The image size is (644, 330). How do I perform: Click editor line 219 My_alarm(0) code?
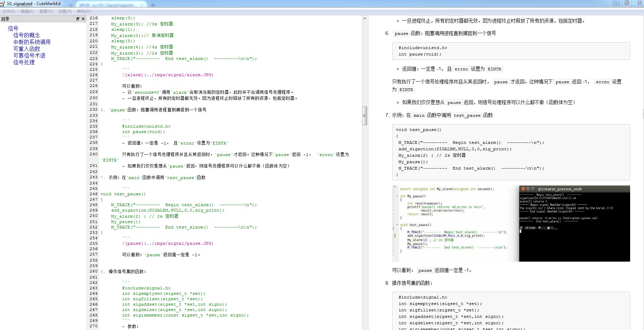pos(142,36)
